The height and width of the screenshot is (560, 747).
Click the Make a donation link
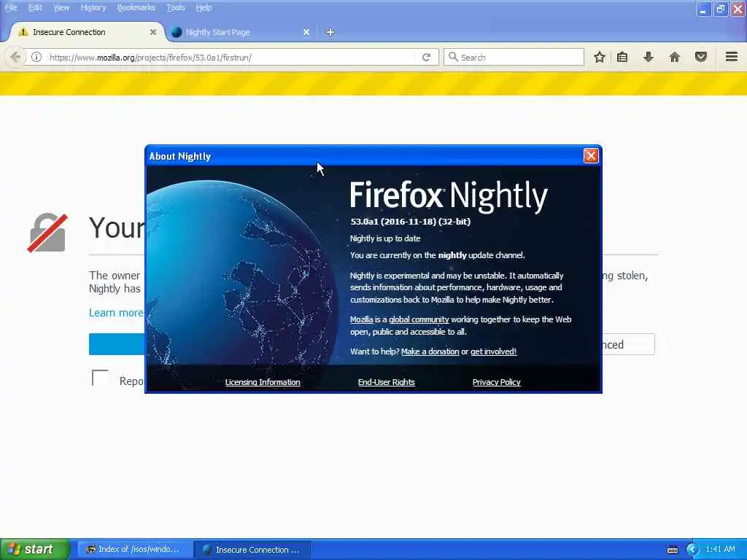coord(430,351)
